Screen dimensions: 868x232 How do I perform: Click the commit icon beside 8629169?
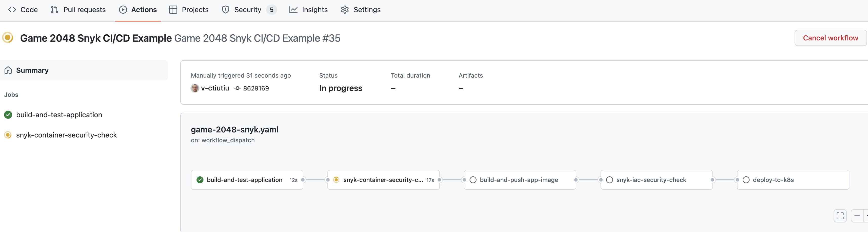click(238, 88)
